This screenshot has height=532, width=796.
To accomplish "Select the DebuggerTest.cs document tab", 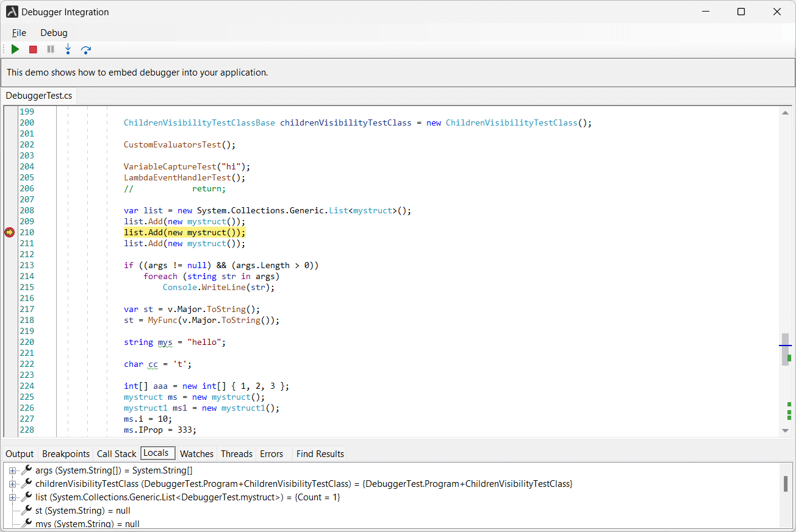I will click(39, 96).
